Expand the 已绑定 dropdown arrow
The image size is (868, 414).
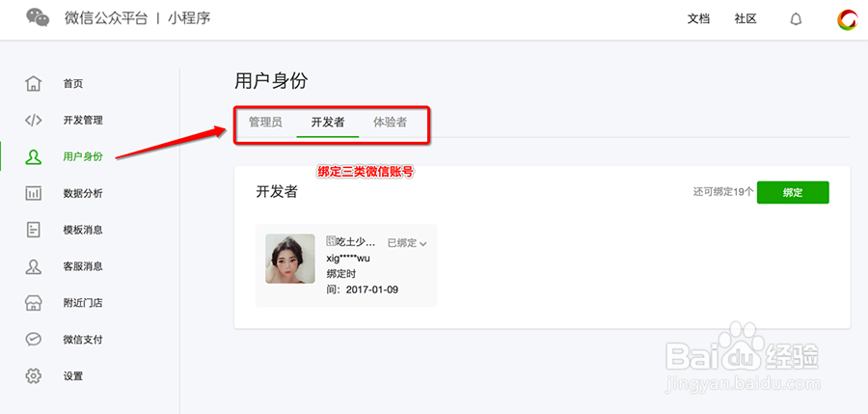[422, 243]
